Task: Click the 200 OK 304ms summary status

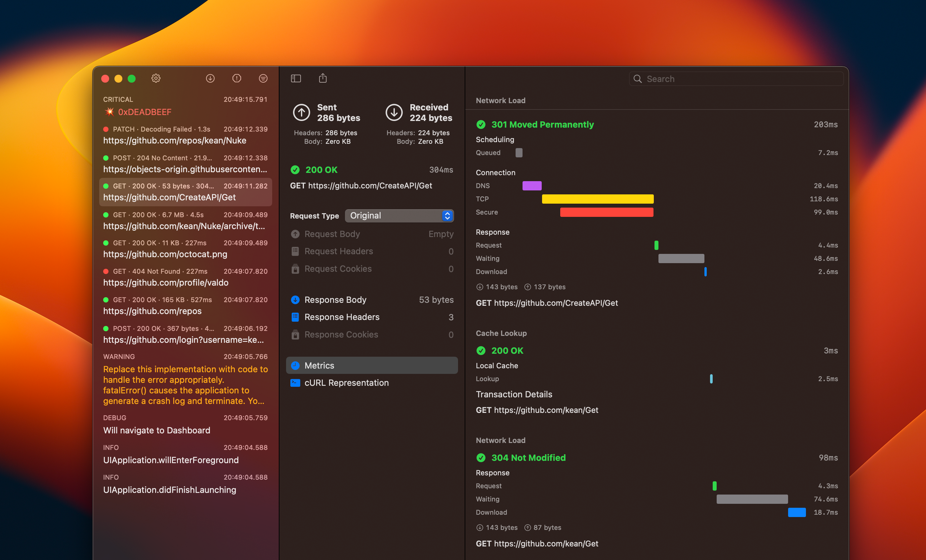Action: coord(321,170)
